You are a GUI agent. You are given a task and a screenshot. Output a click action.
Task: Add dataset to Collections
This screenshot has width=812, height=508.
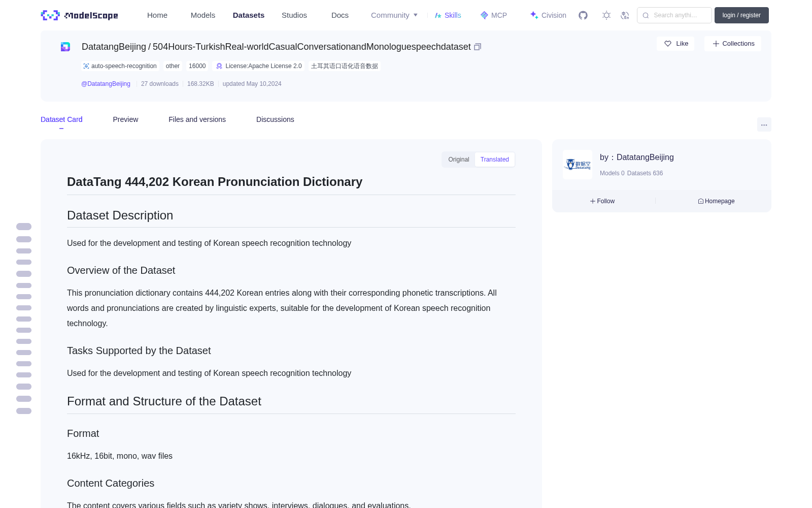733,44
